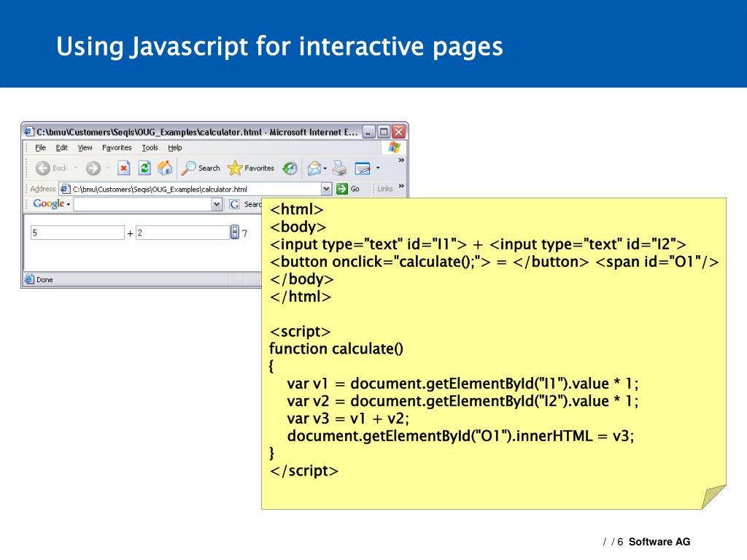
Task: Expand hidden toolbar buttons chevron
Action: 401,160
